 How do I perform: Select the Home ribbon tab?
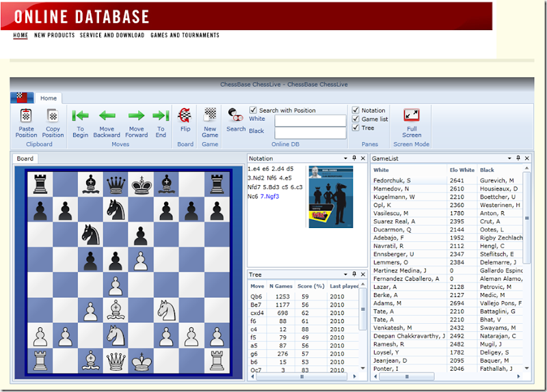coord(49,98)
